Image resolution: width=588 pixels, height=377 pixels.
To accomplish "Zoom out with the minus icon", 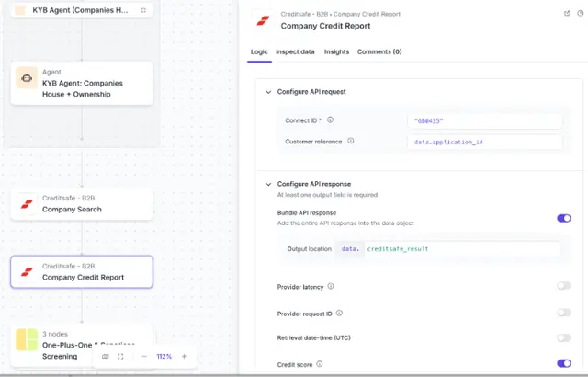I will coord(144,357).
